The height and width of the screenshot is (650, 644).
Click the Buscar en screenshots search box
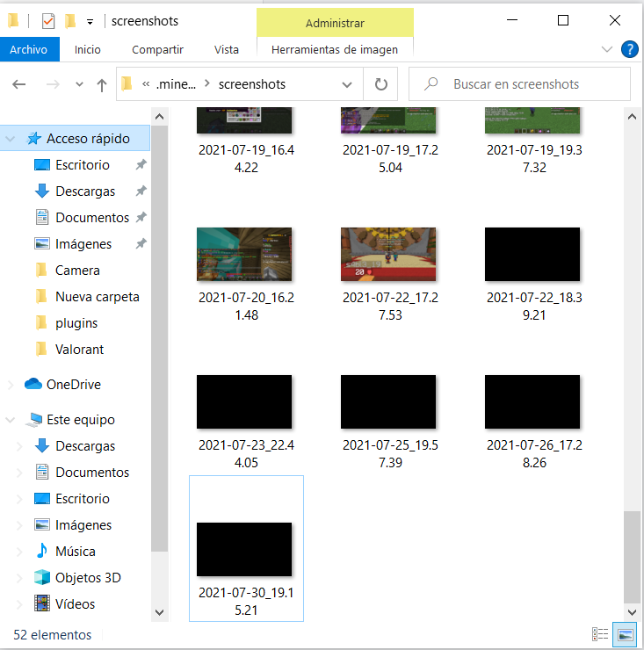pos(519,84)
